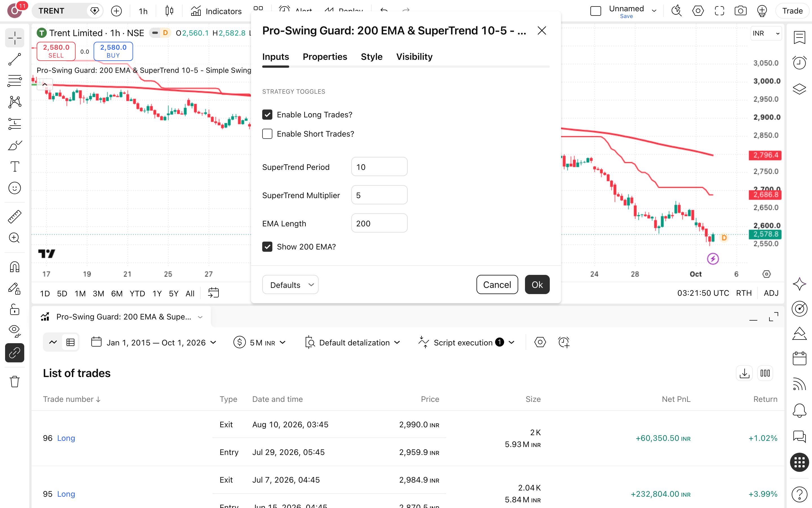812x508 pixels.
Task: Check Enable Short Trades checkbox
Action: [267, 134]
